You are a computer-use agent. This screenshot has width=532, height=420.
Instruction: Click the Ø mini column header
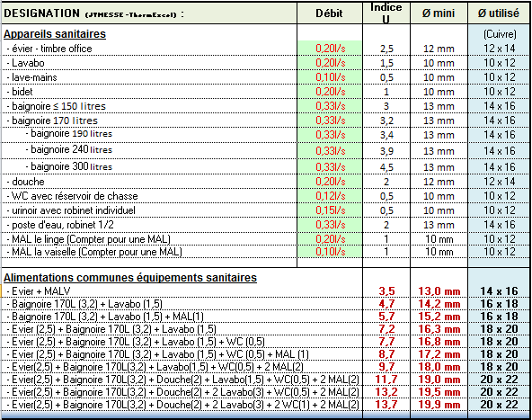(439, 13)
